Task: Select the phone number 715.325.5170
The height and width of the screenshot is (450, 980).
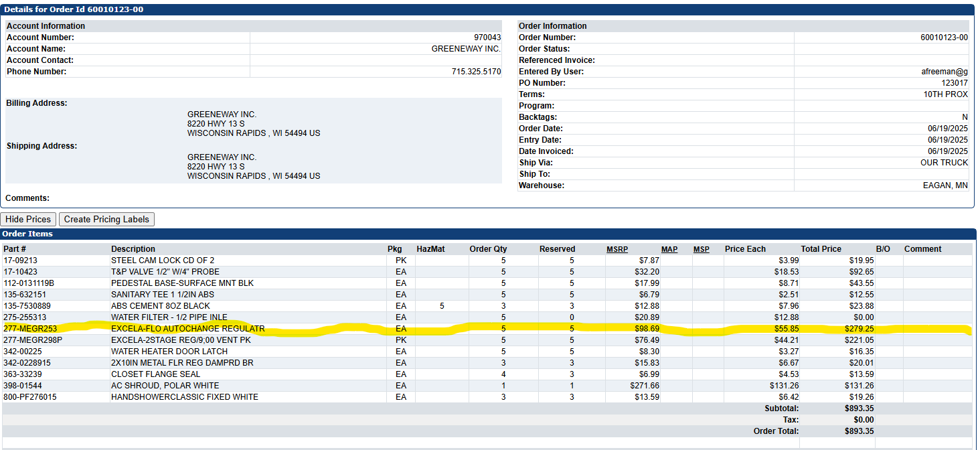Action: pos(476,72)
